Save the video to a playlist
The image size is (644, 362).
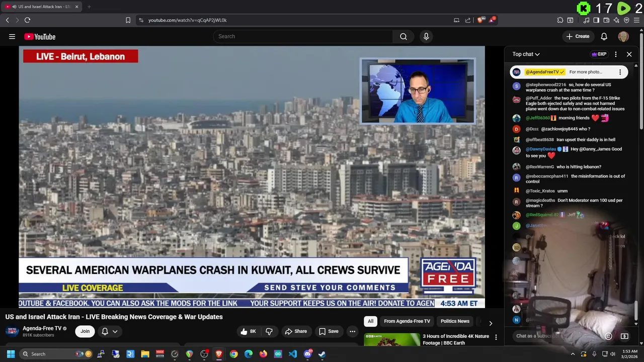coord(329,331)
